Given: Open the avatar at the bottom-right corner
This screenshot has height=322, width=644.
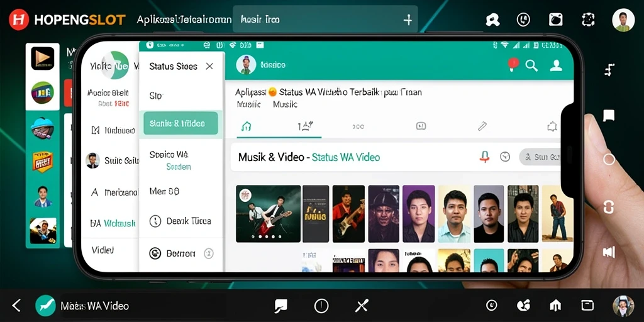Looking at the screenshot, I should [x=623, y=306].
